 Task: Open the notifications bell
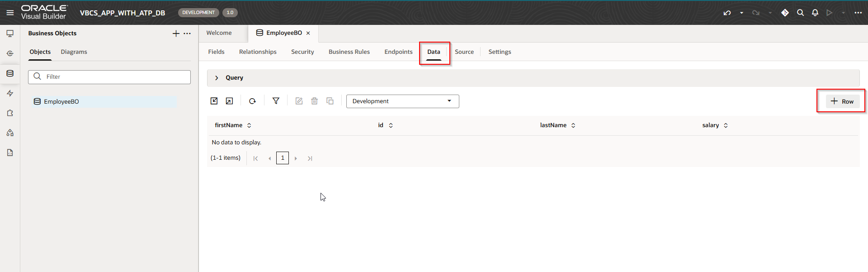[815, 13]
